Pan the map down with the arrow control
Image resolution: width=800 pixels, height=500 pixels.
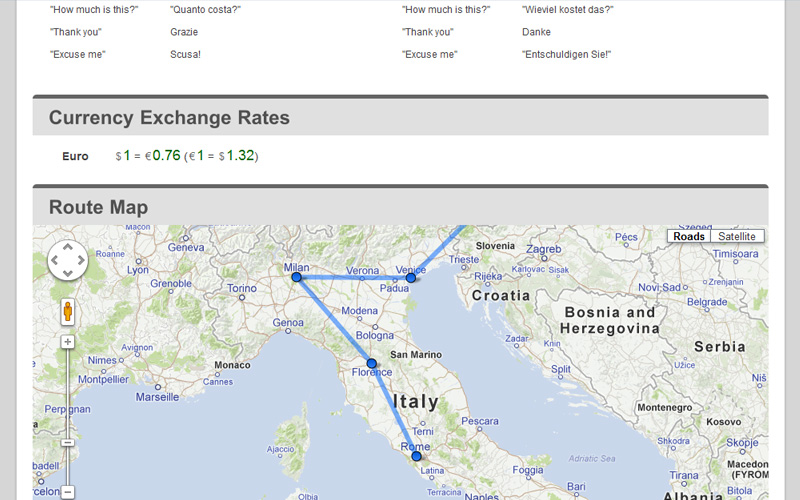(x=67, y=273)
